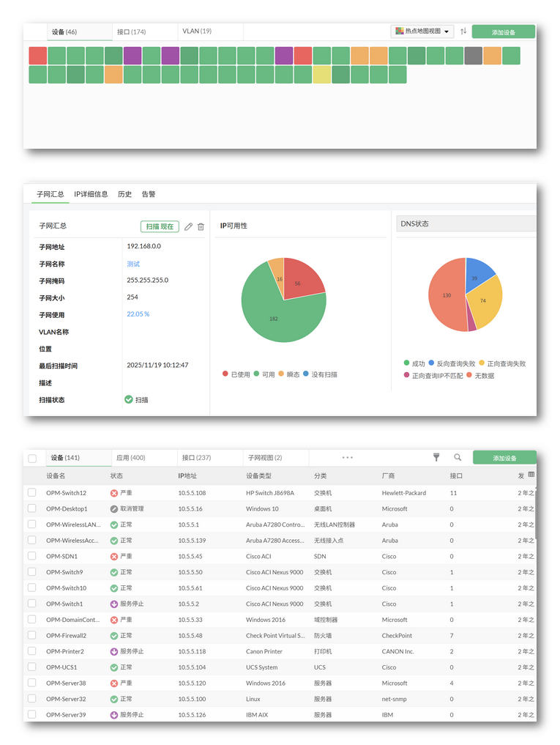Click the 10.5.5.108 IP address cell
The image size is (560, 745).
192,493
